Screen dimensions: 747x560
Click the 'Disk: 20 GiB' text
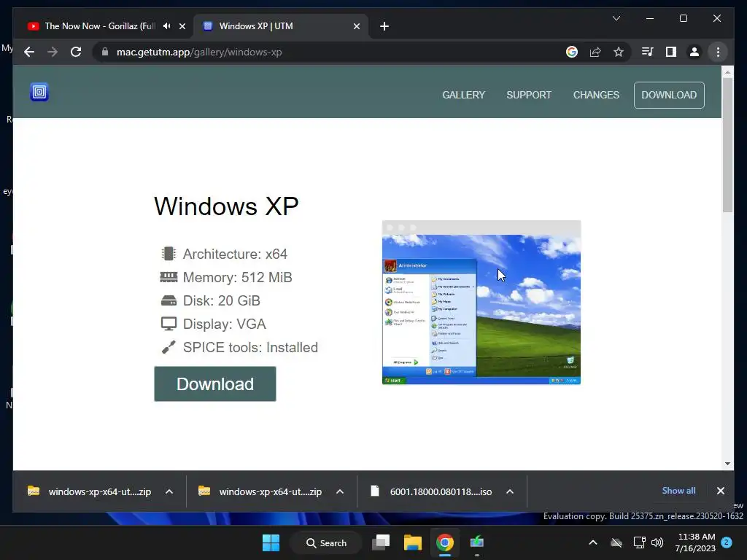click(222, 300)
